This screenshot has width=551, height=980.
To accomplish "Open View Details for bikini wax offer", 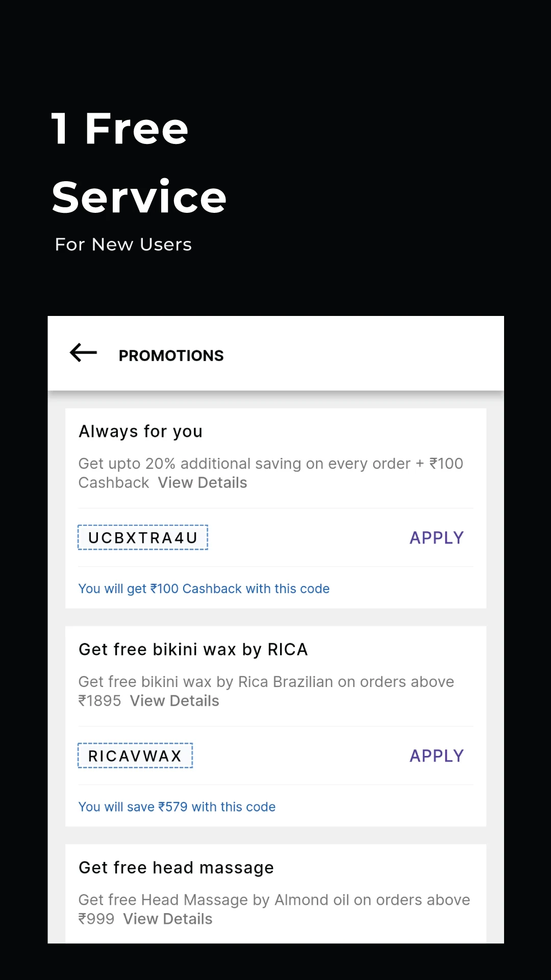I will click(x=174, y=700).
